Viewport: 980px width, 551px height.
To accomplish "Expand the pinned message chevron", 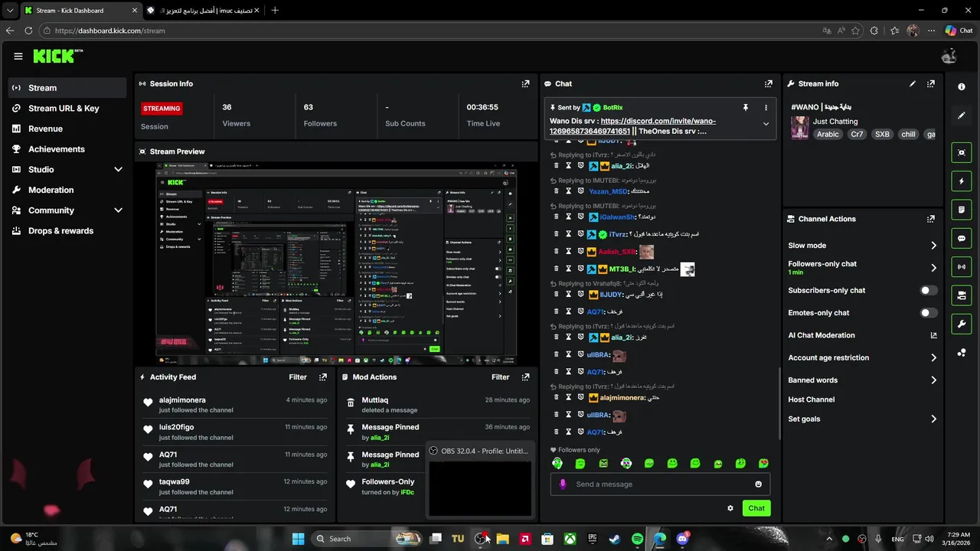I will tap(766, 124).
